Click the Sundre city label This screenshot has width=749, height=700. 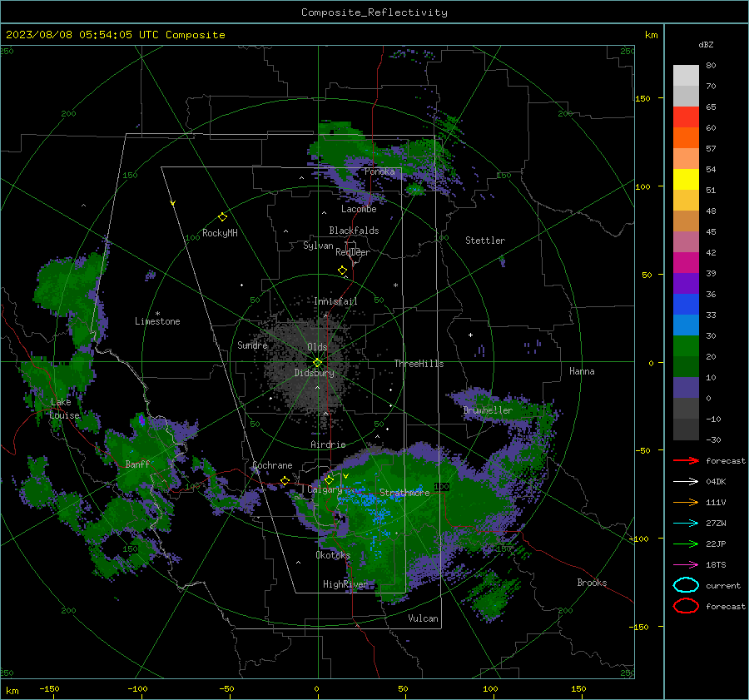[252, 345]
